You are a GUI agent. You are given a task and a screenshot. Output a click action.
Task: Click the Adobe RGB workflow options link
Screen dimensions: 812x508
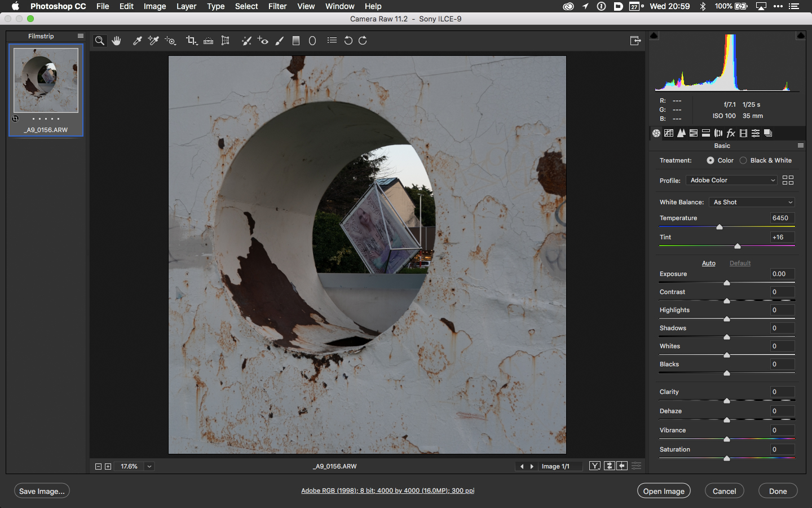pyautogui.click(x=387, y=491)
